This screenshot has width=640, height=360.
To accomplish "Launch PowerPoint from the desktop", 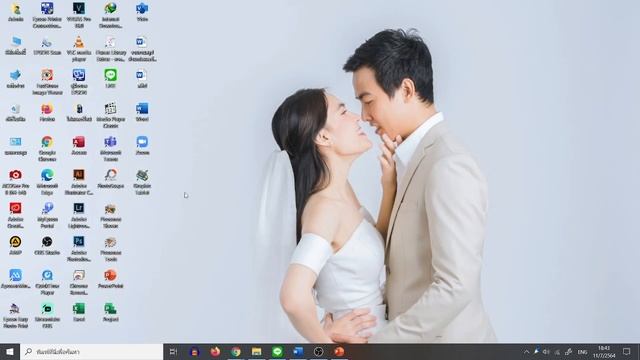I will click(x=110, y=279).
